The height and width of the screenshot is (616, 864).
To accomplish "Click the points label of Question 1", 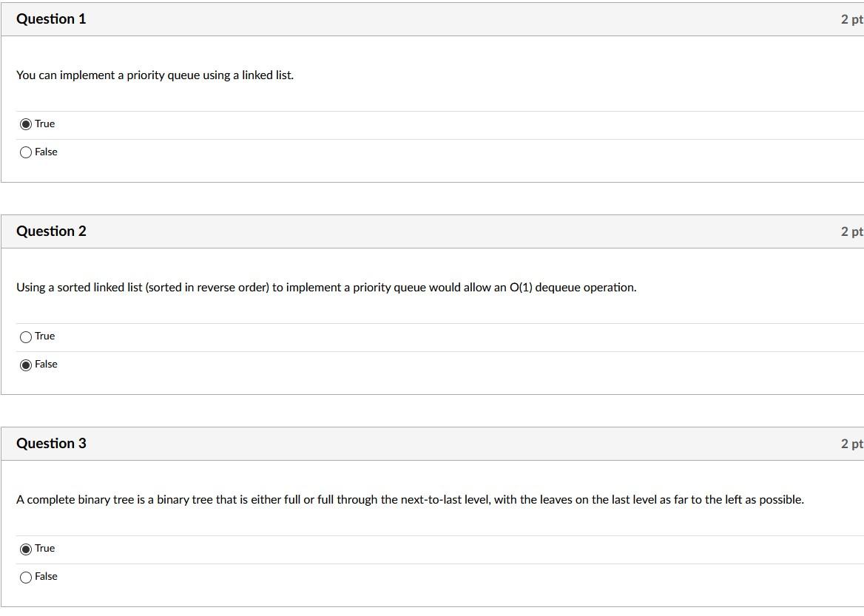I will pyautogui.click(x=852, y=19).
